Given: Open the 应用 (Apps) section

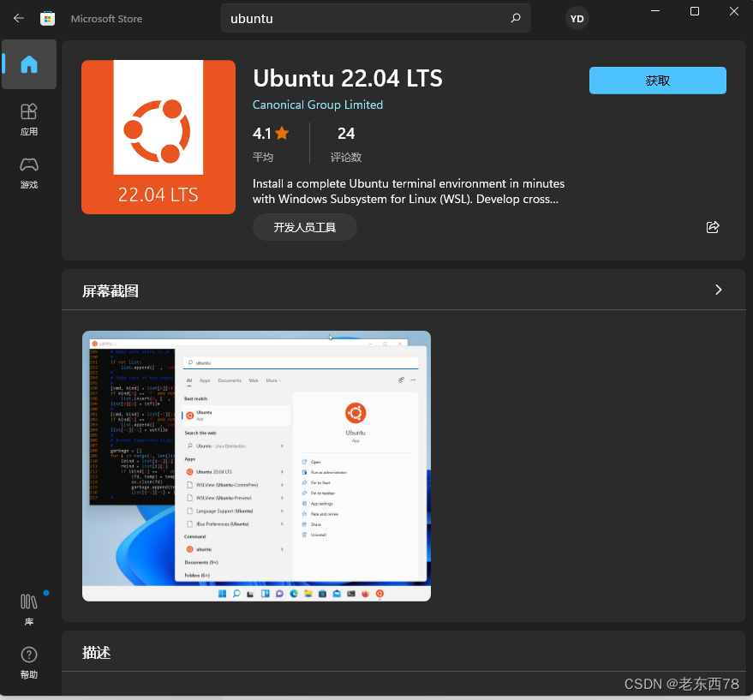Looking at the screenshot, I should pyautogui.click(x=29, y=120).
